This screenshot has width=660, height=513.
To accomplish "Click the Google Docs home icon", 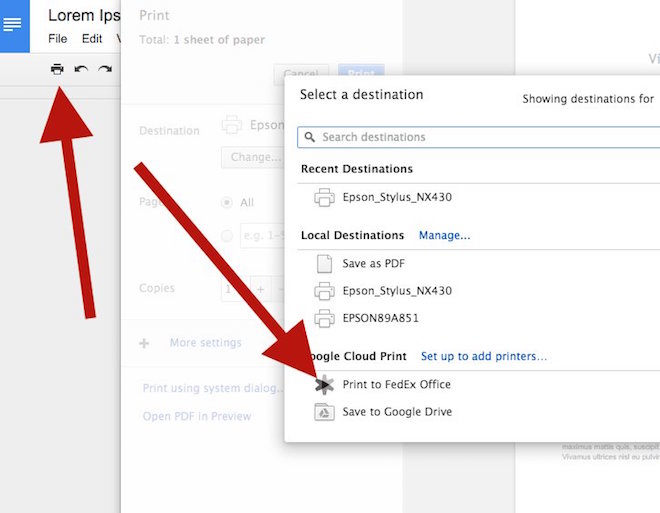I will [x=14, y=25].
